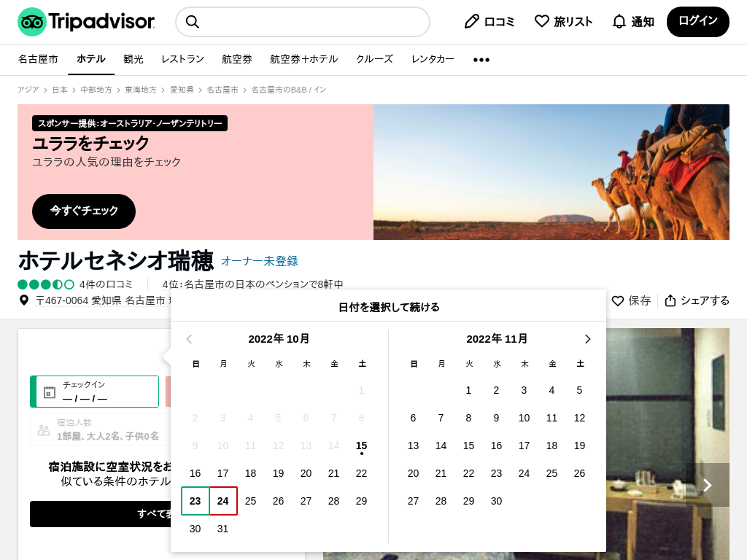Click the オーナー未登録 link
747x560 pixels.
coord(260,261)
